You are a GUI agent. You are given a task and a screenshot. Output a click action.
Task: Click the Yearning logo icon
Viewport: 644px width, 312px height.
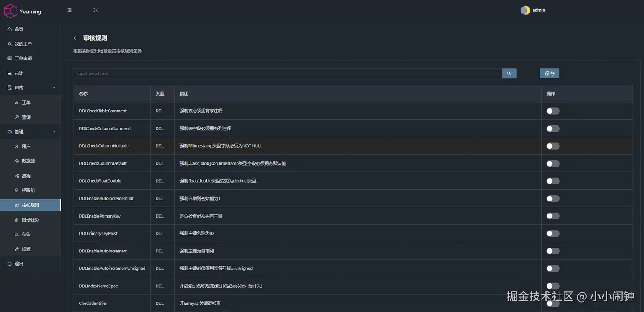click(10, 11)
